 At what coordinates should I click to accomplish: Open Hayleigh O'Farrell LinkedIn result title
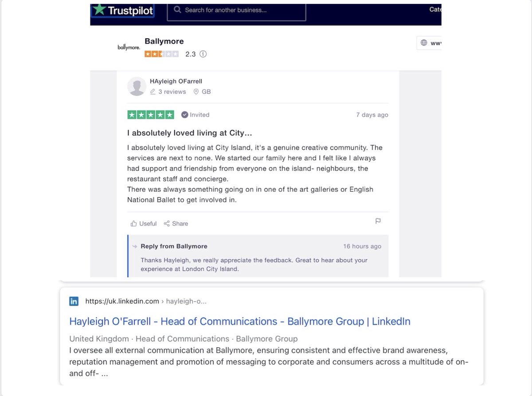(x=240, y=322)
